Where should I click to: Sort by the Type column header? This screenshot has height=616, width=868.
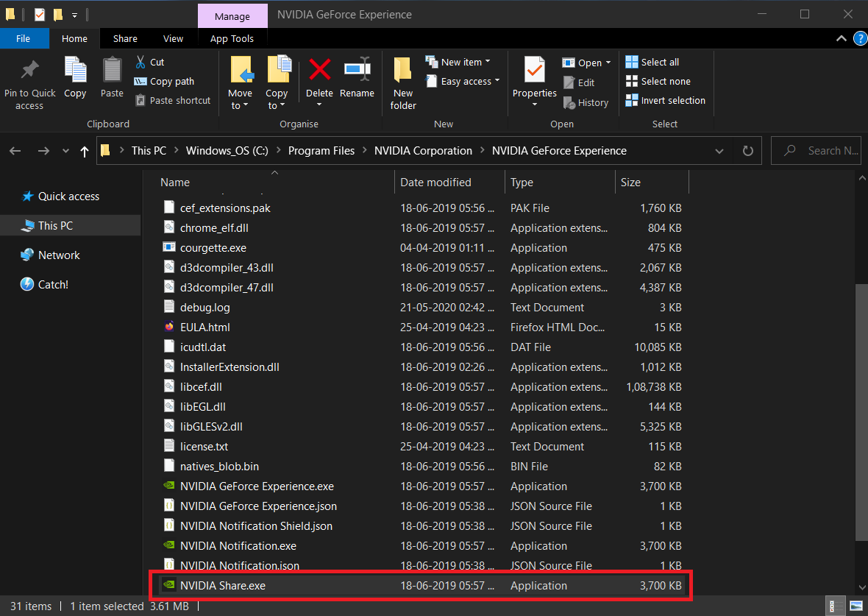(522, 183)
